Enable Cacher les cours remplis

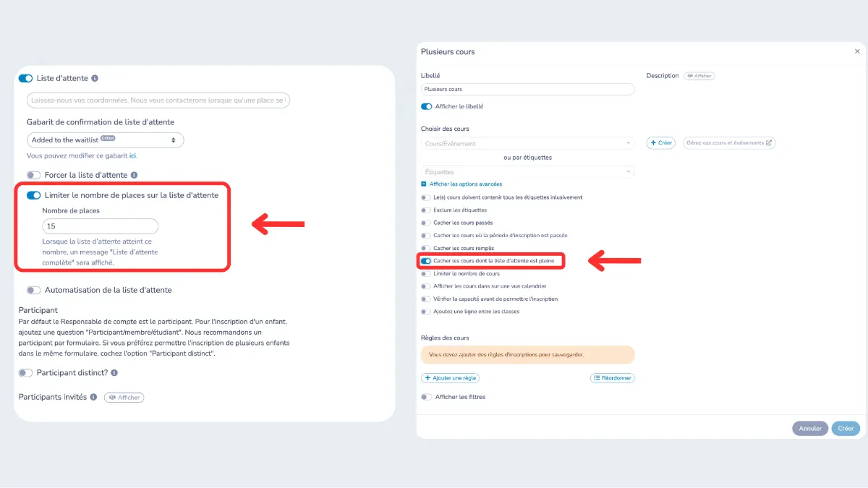coord(426,248)
